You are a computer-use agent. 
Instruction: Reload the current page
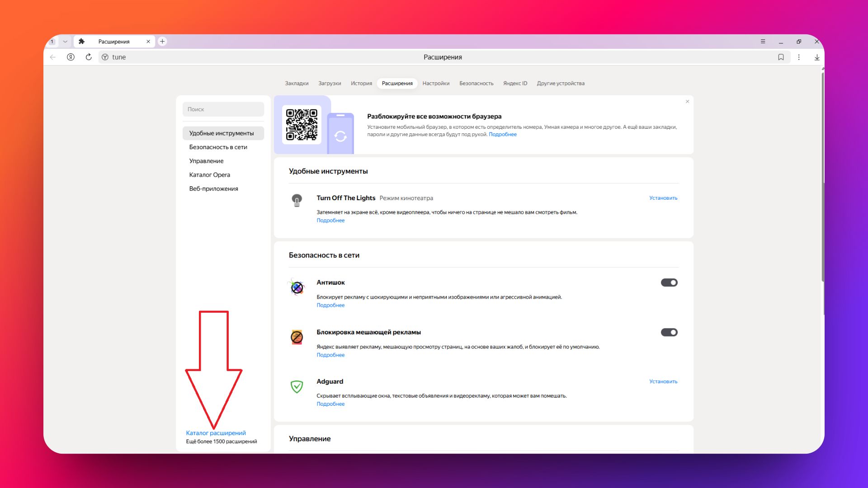click(89, 57)
